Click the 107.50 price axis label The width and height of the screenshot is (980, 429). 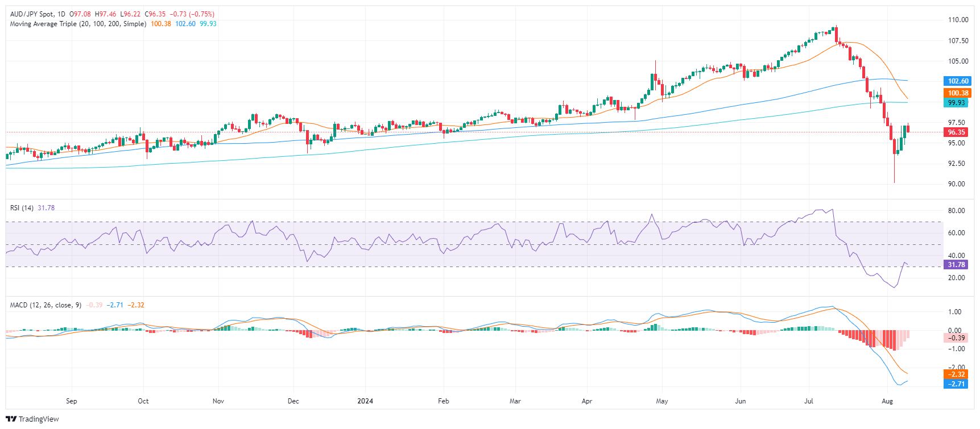click(x=958, y=41)
